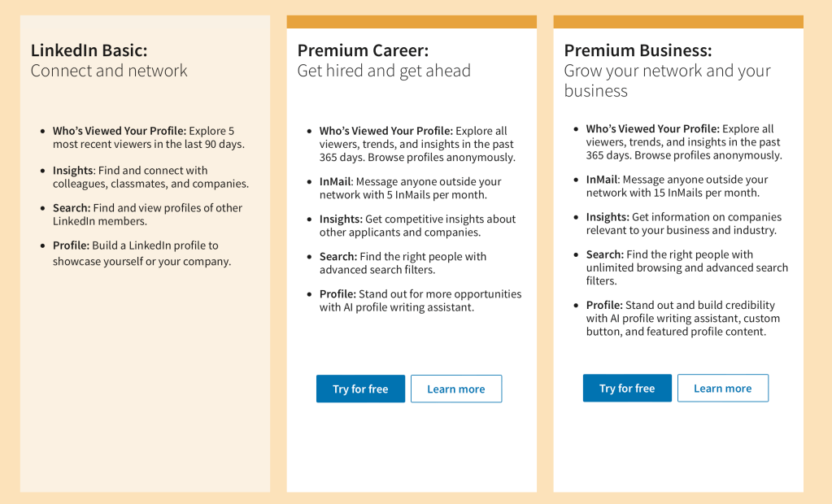Screen dimensions: 832x504
Task: Click the Profile bullet in LinkedIn Basic
Action: [x=71, y=245]
